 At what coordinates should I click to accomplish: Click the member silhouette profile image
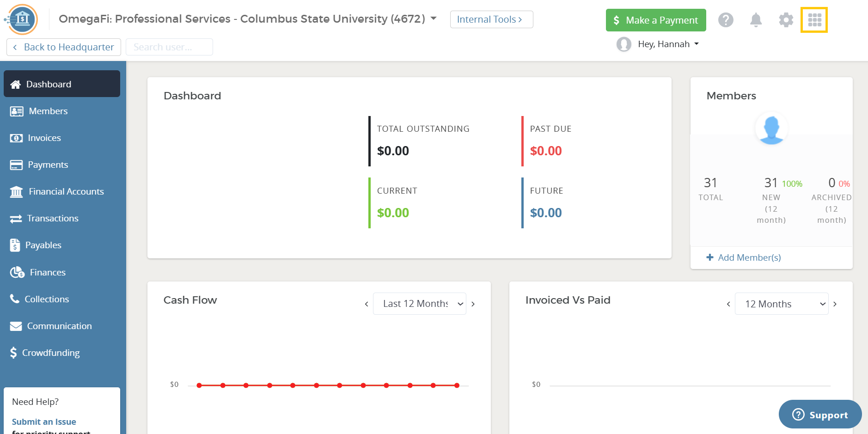(x=771, y=128)
